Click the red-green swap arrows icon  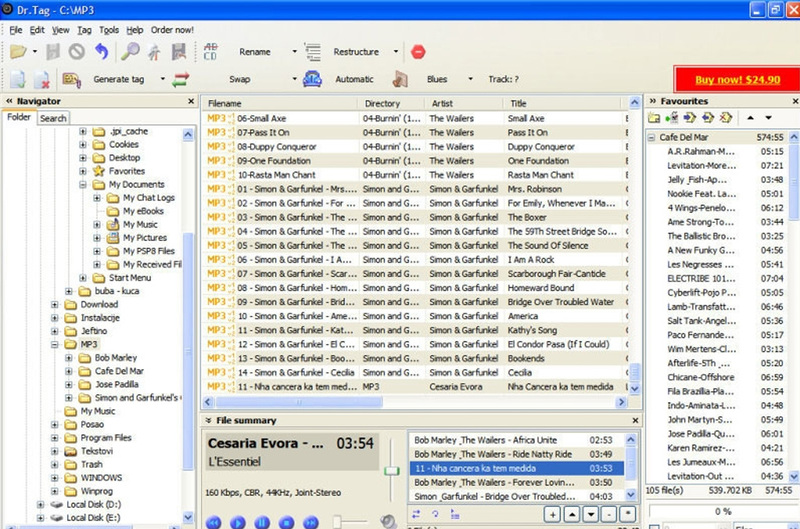click(x=180, y=80)
